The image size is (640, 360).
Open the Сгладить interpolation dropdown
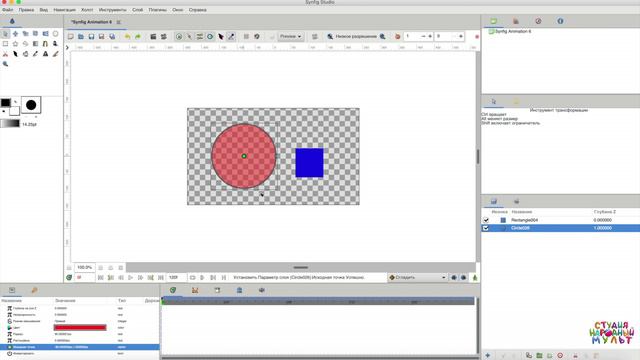coord(417,278)
